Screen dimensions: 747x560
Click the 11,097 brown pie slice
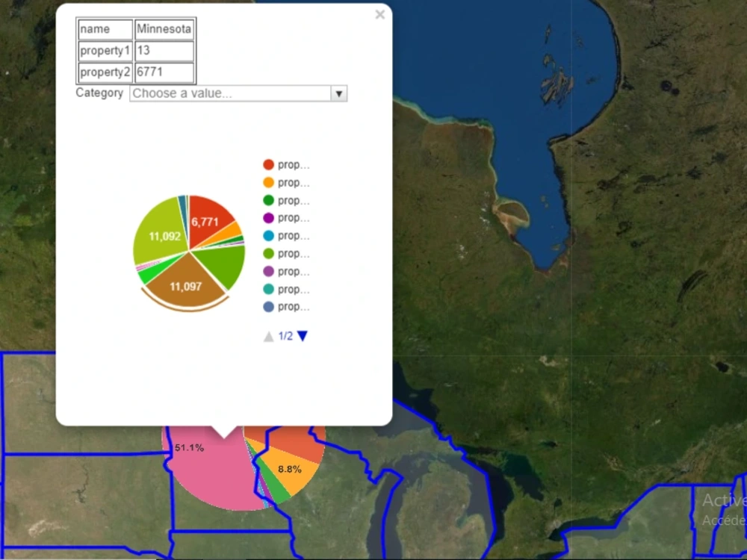[186, 283]
